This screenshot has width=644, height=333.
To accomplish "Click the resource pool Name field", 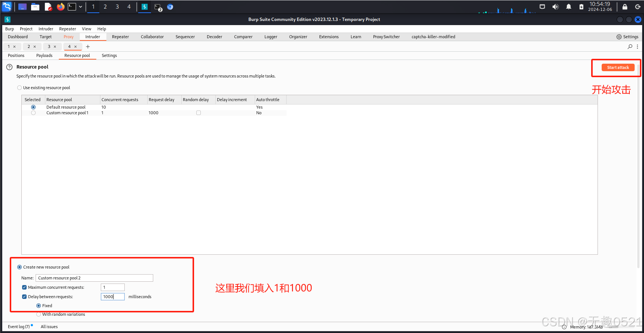I will 94,278.
